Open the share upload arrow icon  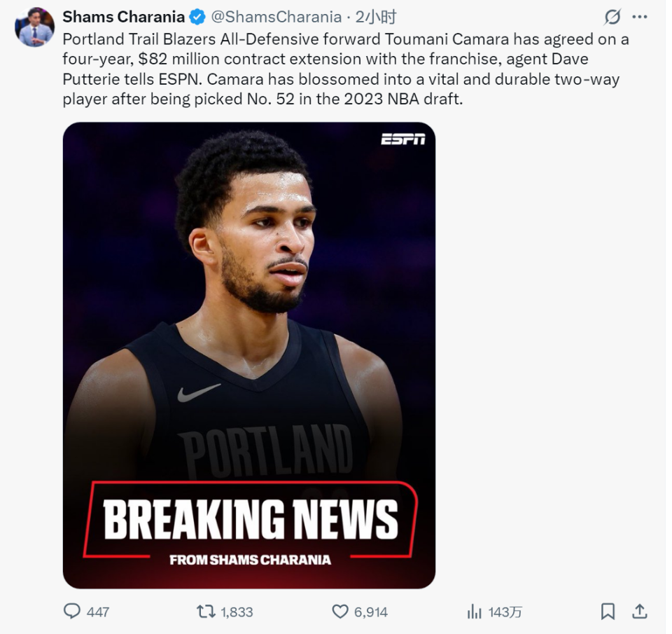[639, 612]
